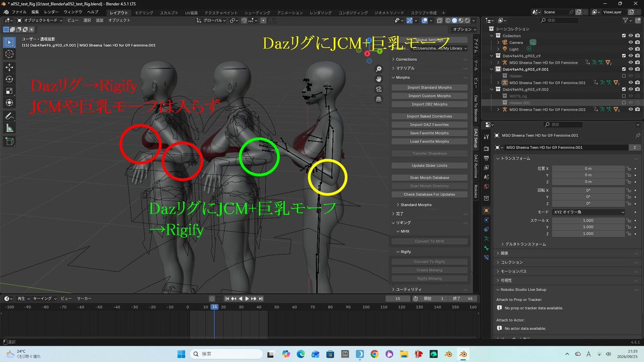Enable the WGTS_rig collection checkbox
Screen dimensions: 644x362
click(x=623, y=96)
